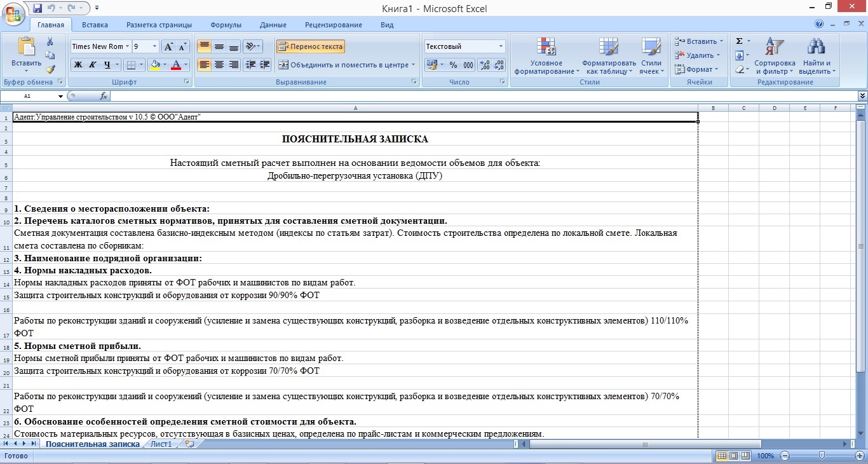Image resolution: width=868 pixels, height=464 pixels.
Task: Apply the 000 thousands separator format
Action: click(468, 65)
